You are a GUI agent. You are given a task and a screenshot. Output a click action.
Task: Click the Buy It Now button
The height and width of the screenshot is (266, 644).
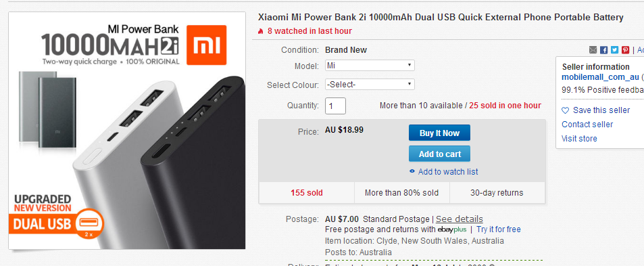439,133
